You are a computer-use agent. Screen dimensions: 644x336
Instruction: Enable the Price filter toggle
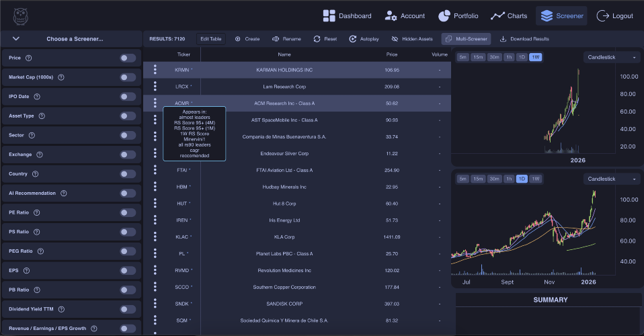click(128, 58)
